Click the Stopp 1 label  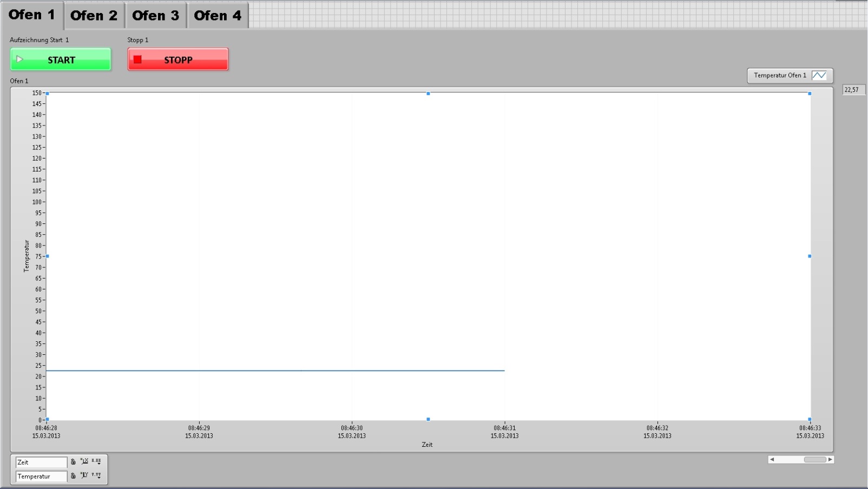[137, 40]
